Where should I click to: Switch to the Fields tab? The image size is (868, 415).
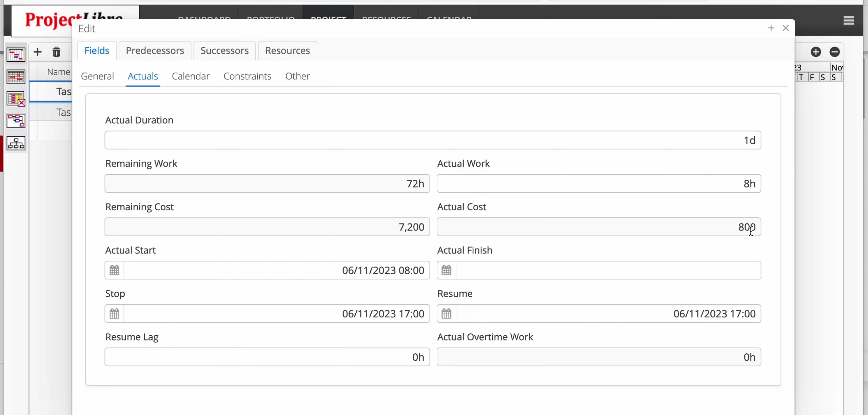pyautogui.click(x=97, y=51)
